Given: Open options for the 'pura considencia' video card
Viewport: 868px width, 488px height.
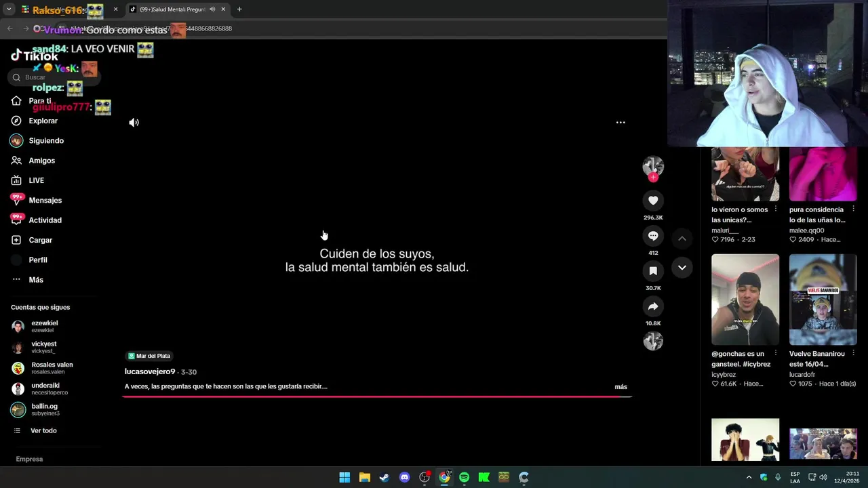Looking at the screenshot, I should 853,209.
